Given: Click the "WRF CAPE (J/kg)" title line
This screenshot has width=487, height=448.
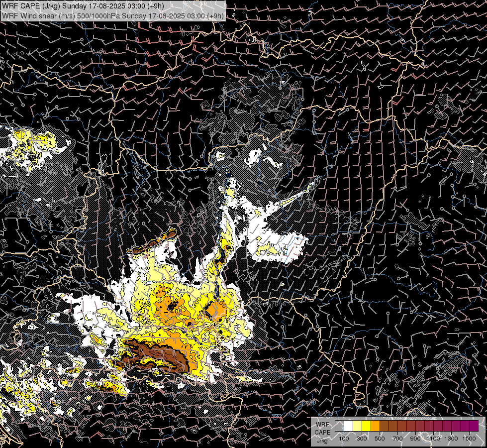Looking at the screenshot, I should (83, 6).
